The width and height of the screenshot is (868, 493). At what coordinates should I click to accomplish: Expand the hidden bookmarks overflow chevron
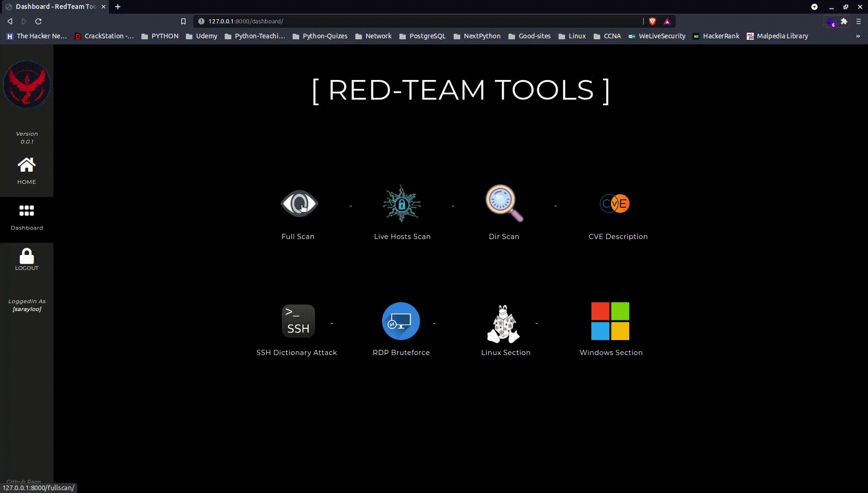coord(858,36)
